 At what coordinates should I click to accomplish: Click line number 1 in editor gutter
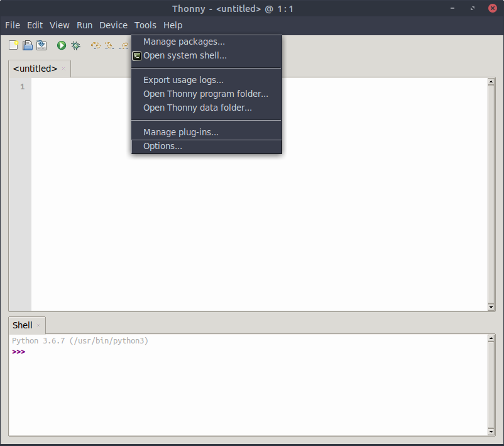pos(22,87)
